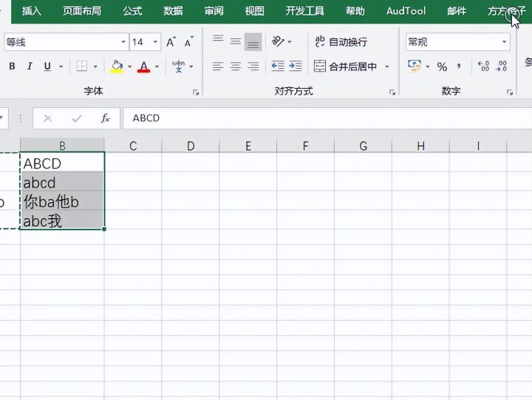
Task: Center text horizontally
Action: click(x=236, y=67)
